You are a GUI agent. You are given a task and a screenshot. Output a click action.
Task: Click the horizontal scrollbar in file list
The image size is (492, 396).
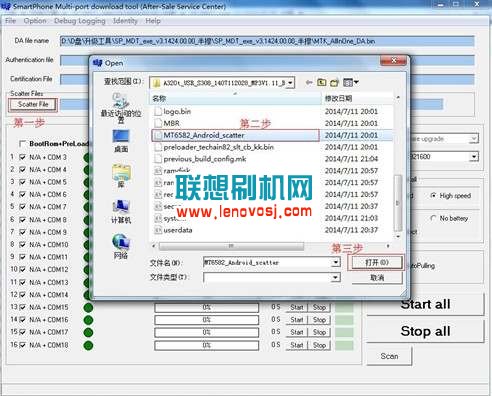pyautogui.click(x=231, y=246)
